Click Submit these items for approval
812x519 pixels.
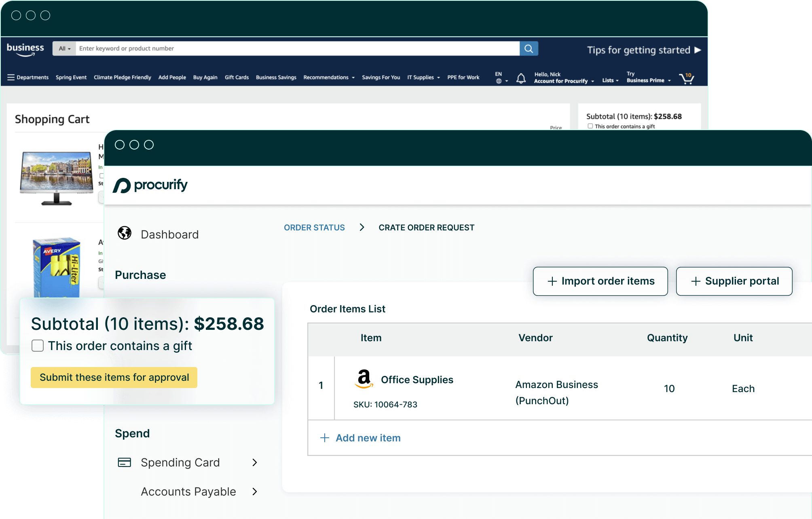[x=114, y=378]
